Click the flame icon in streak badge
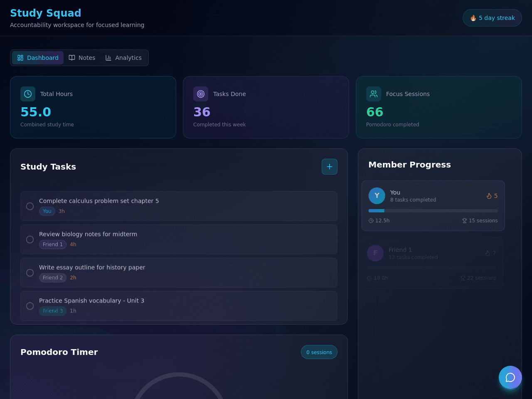Screen dimensions: 532x399 (473, 18)
